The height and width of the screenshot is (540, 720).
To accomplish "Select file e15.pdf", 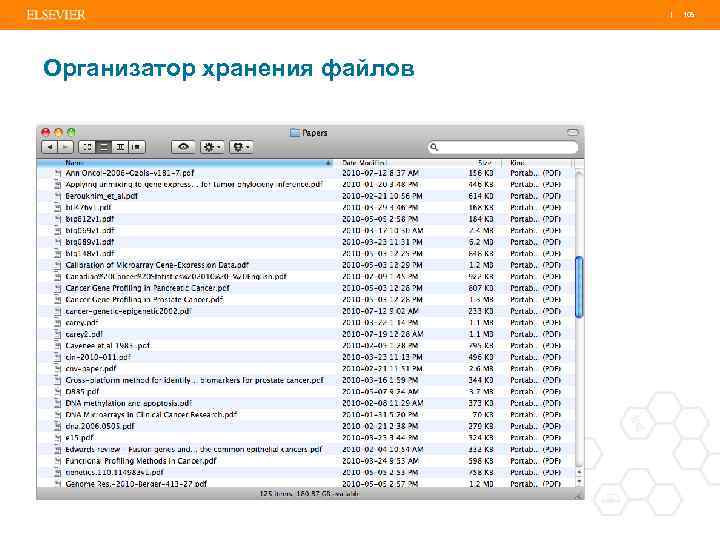I will click(79, 438).
